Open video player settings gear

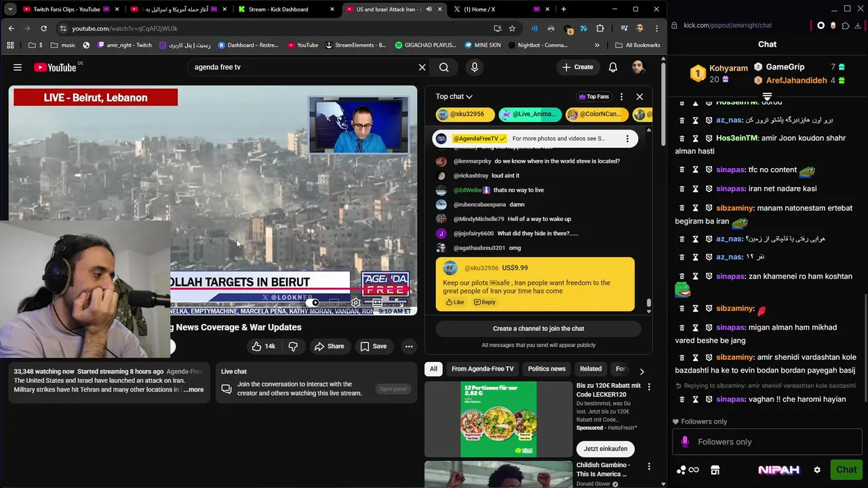coord(355,303)
